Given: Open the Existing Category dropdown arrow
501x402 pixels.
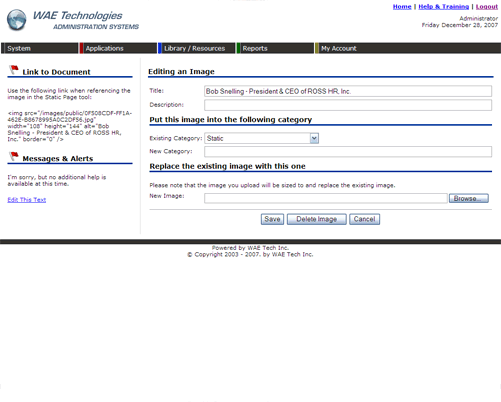Looking at the screenshot, I should (314, 138).
